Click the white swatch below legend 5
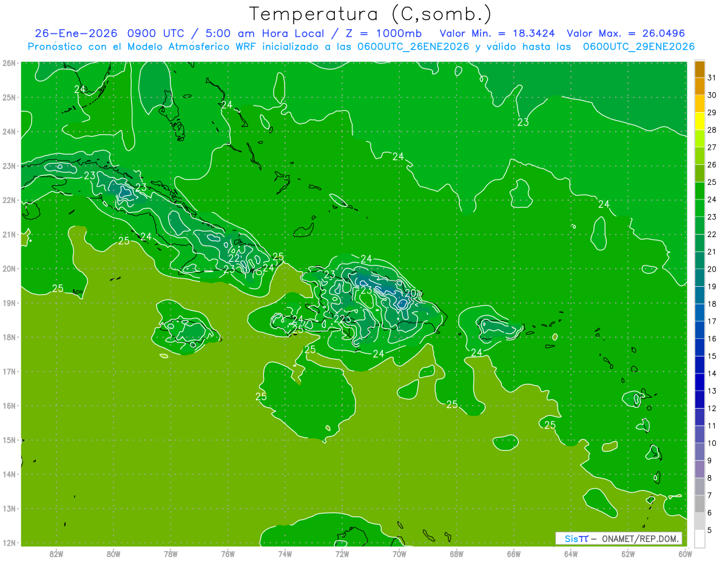 700,538
